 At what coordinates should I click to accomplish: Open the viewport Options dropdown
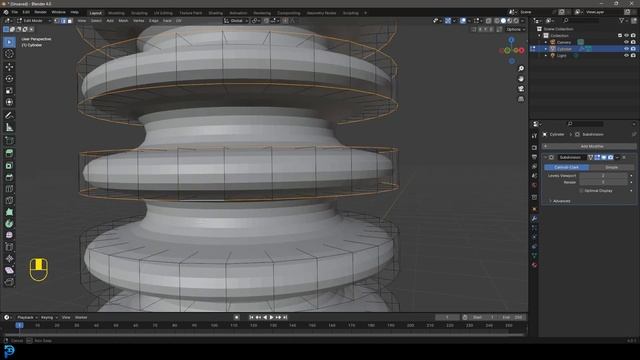pos(516,29)
